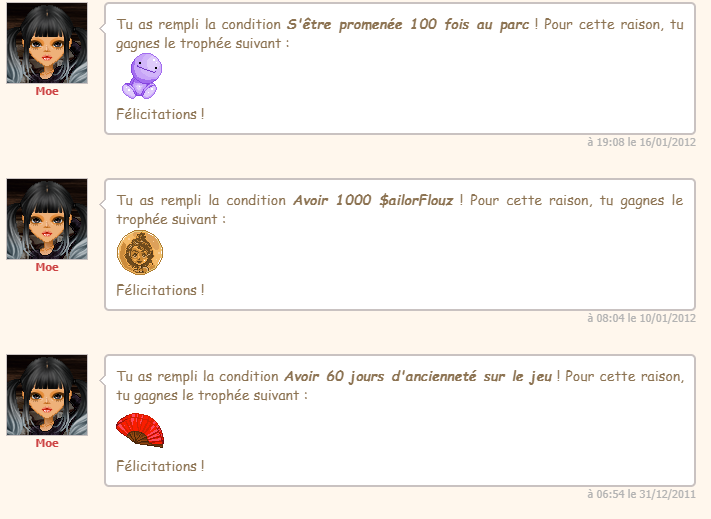Click the condition text 'Avoir 1000 $ailorFlouz'

point(373,200)
